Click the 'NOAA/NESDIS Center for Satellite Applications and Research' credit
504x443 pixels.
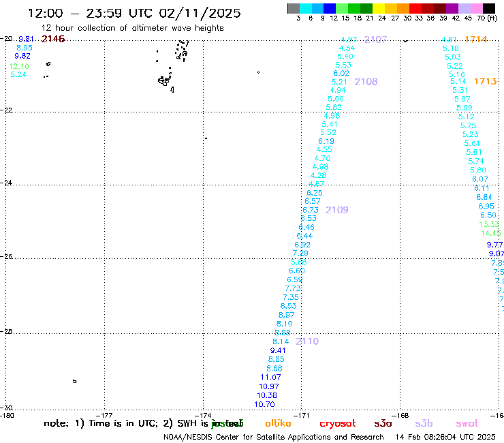274,438
